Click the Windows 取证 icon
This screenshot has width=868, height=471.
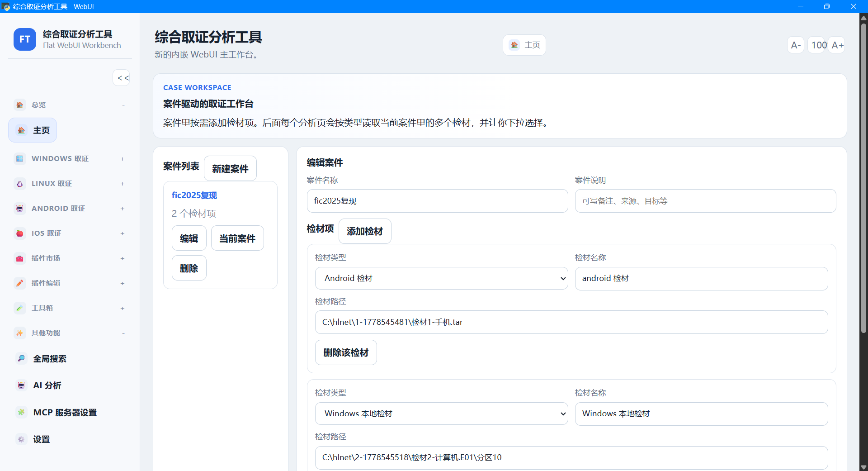click(x=20, y=159)
